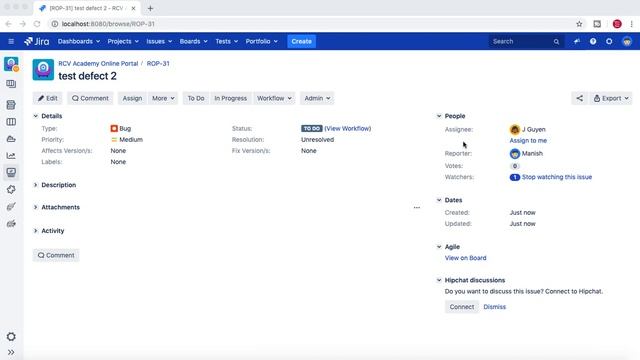The image size is (640, 360).
Task: Expand the Description section
Action: 36,185
